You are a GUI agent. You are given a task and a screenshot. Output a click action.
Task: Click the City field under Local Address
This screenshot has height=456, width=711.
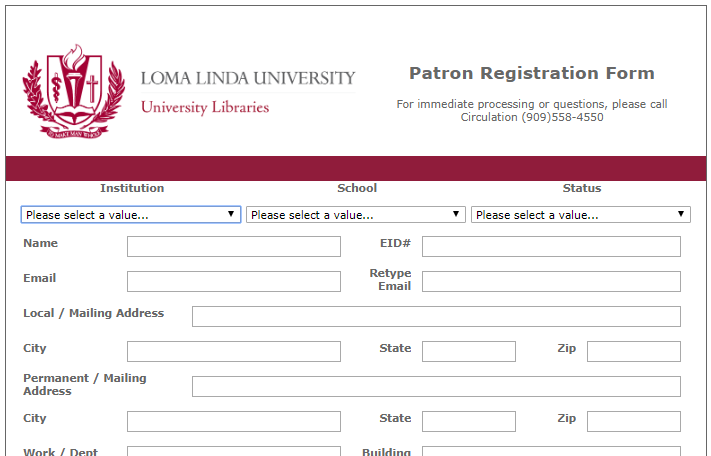pos(233,352)
